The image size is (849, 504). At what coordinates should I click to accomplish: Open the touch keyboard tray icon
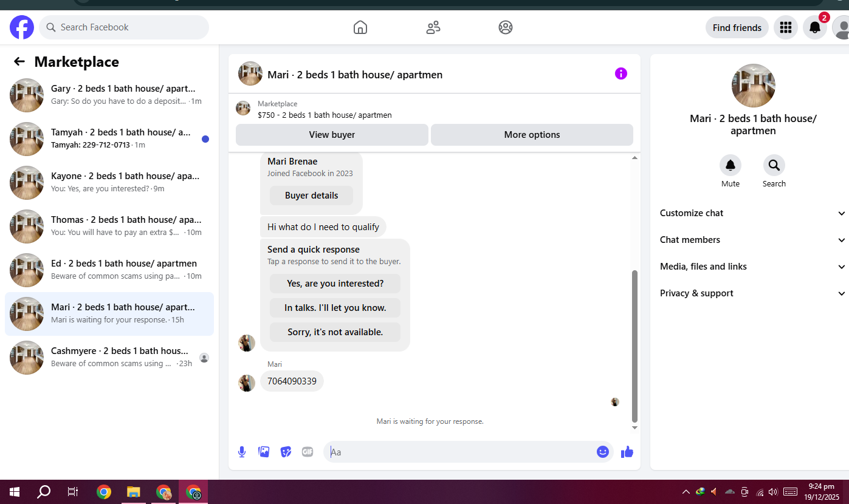(x=791, y=492)
